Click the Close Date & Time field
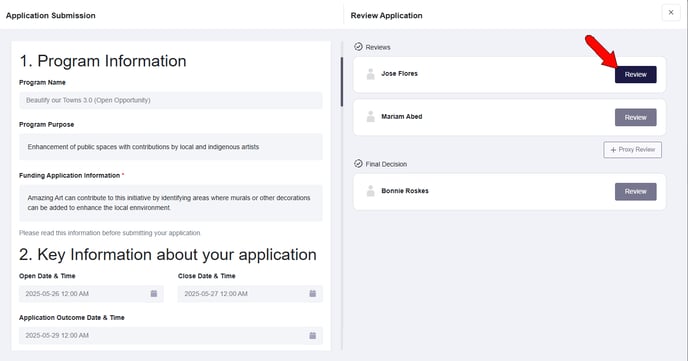 [250, 293]
